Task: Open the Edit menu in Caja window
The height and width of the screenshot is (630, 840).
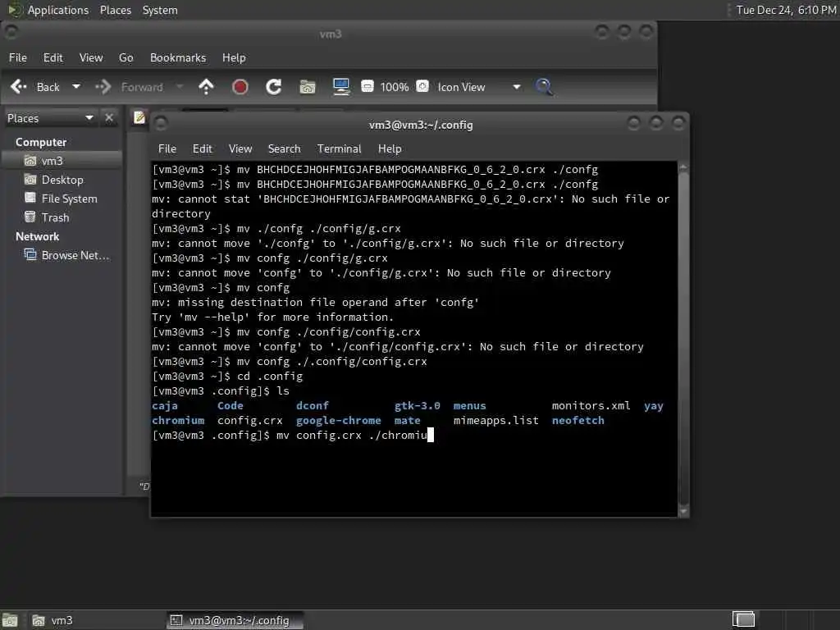Action: [x=53, y=58]
